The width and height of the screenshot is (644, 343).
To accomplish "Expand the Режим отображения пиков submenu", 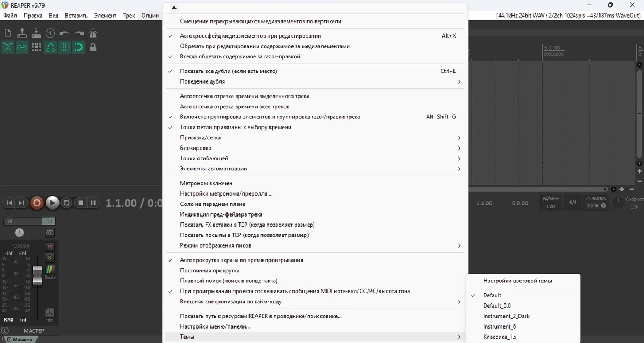I will (x=314, y=245).
